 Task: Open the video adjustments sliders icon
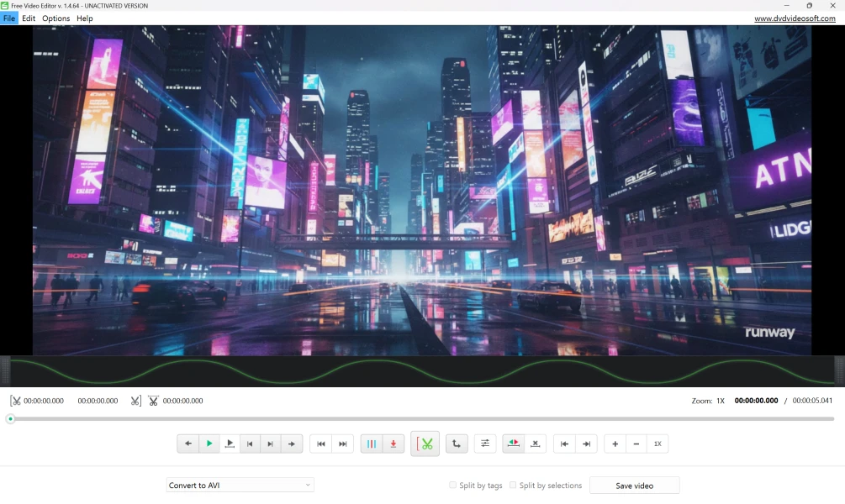(x=485, y=444)
